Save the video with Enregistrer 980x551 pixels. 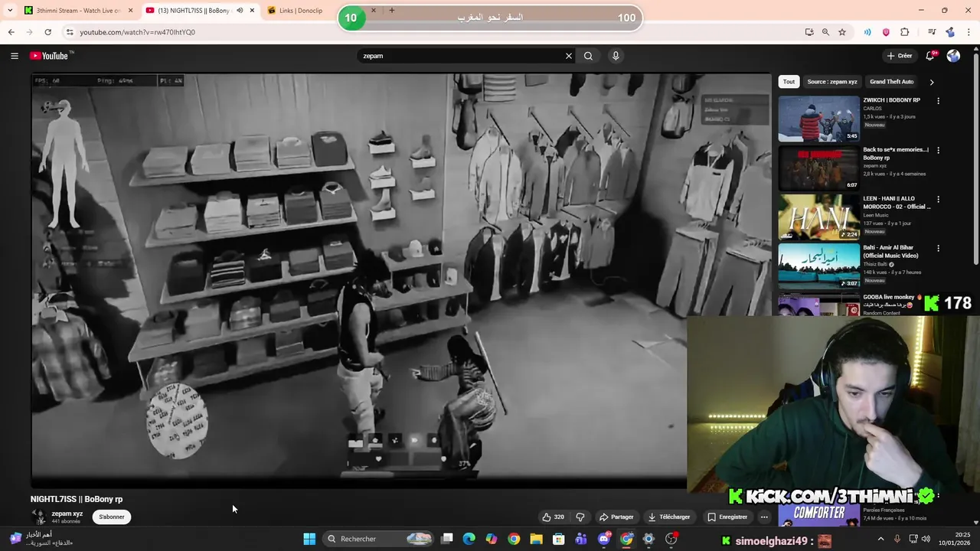[x=727, y=517]
